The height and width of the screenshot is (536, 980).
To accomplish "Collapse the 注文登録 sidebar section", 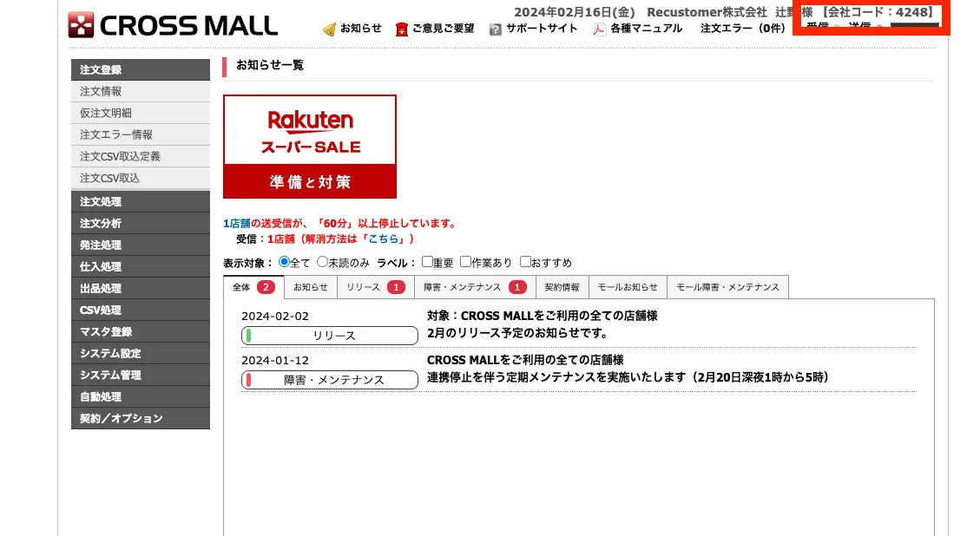I will [x=141, y=70].
